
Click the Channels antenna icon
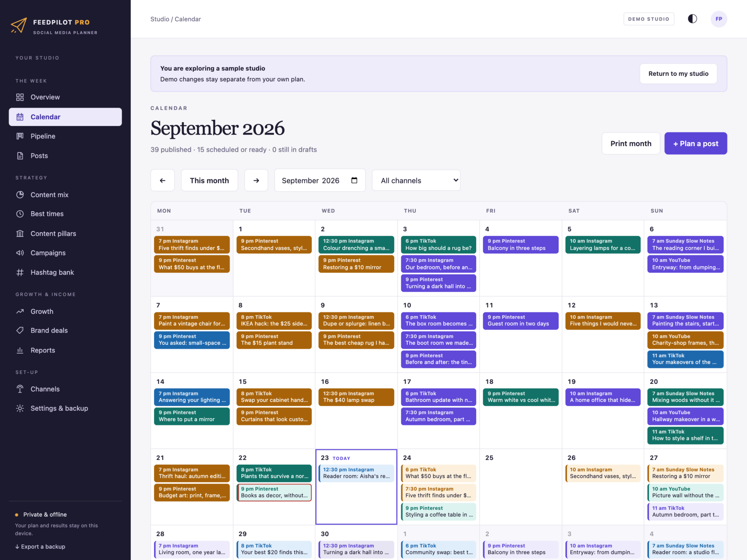point(20,389)
